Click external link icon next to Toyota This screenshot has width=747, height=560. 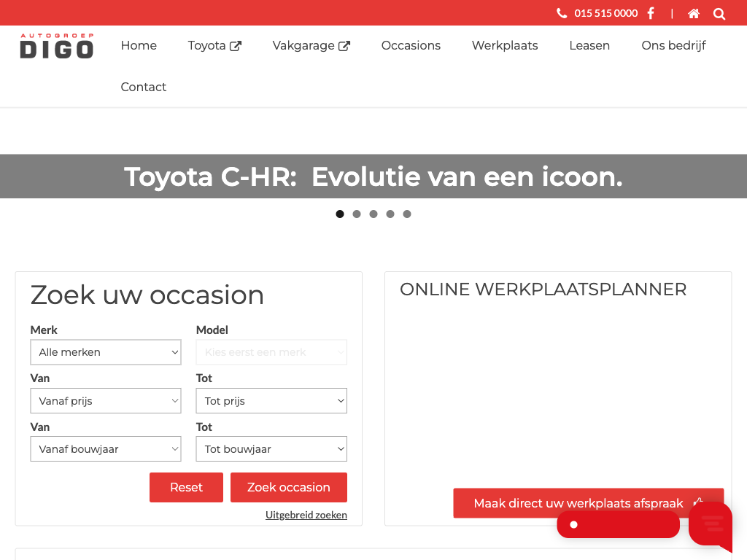[x=236, y=46]
